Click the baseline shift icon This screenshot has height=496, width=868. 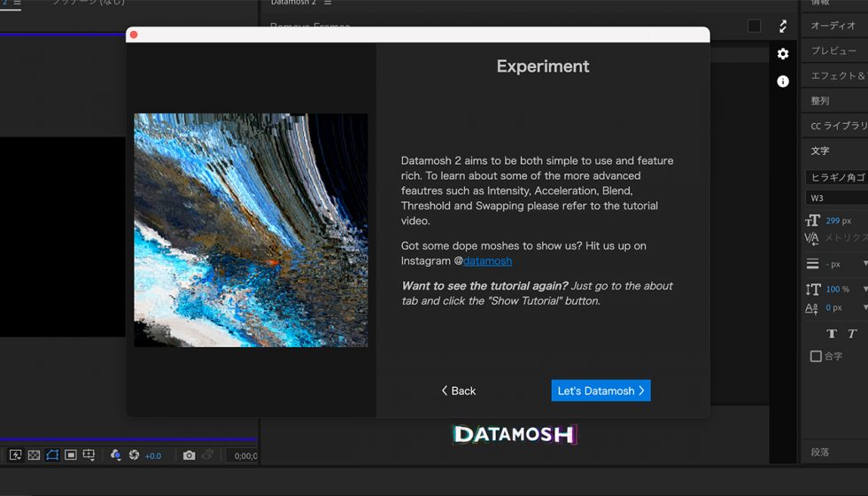pos(811,308)
